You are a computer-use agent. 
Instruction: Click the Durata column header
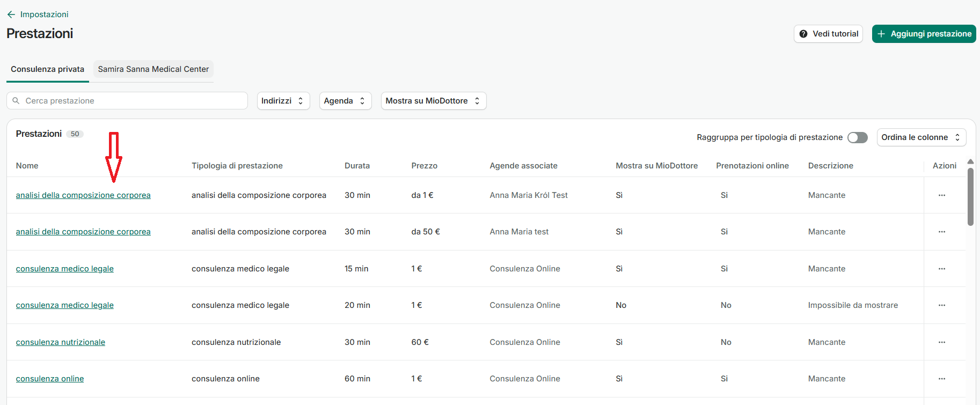(x=357, y=166)
